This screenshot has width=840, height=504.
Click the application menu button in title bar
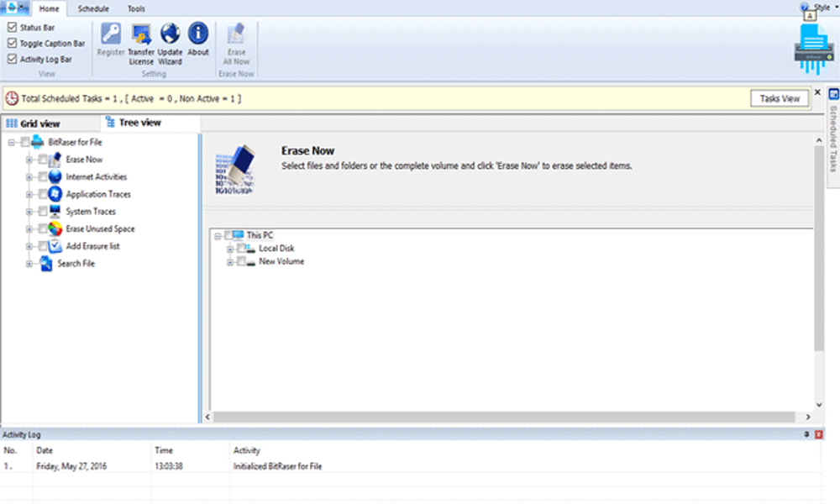pyautogui.click(x=15, y=8)
